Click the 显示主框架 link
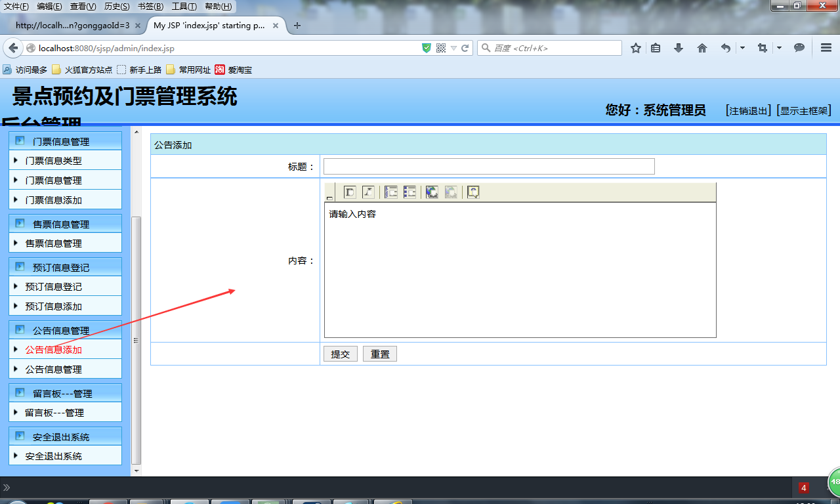Viewport: 840px width, 504px height. [x=804, y=111]
